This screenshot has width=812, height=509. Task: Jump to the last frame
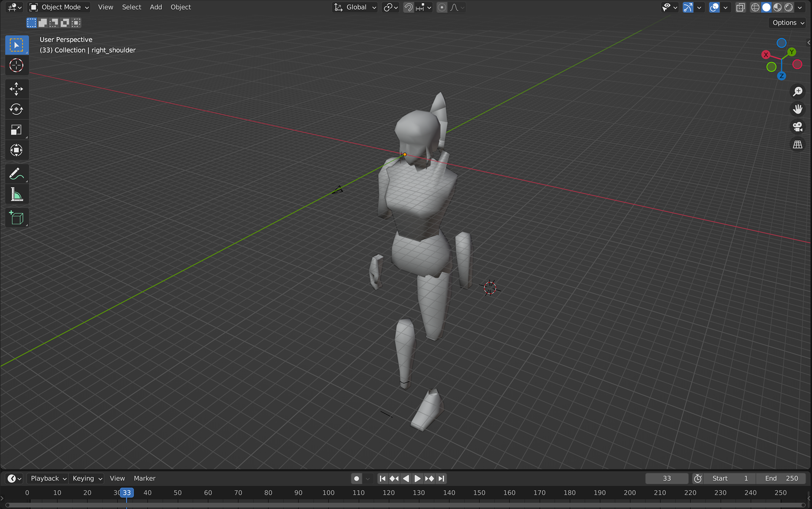tap(441, 479)
